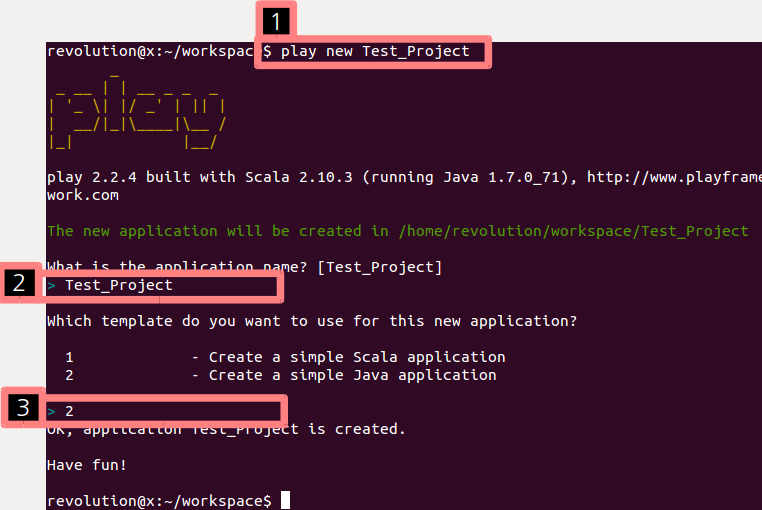
Task: Click the green 'The new application will be created in' line
Action: pos(398,231)
